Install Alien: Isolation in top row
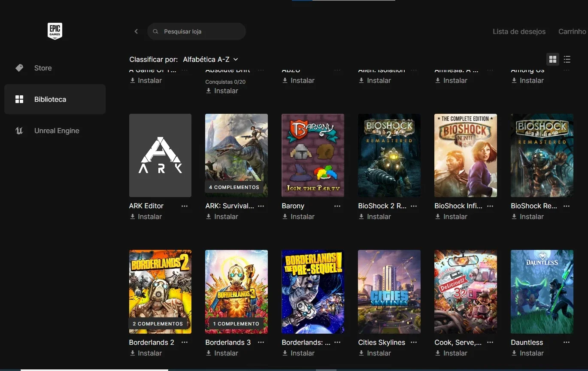588x371 pixels. tap(375, 80)
